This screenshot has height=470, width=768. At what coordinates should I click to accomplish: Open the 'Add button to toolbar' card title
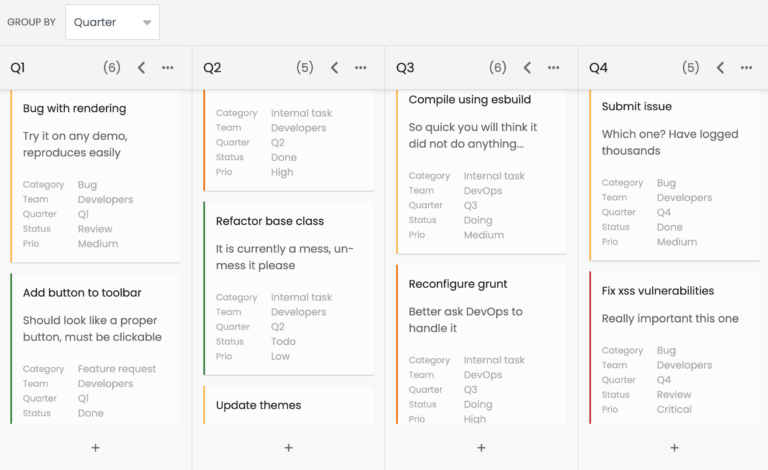coord(82,292)
